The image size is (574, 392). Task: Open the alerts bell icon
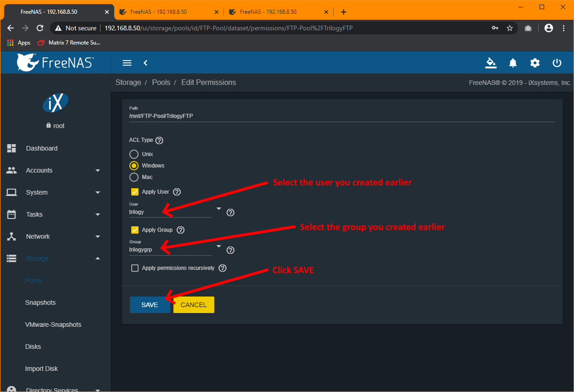pyautogui.click(x=513, y=63)
